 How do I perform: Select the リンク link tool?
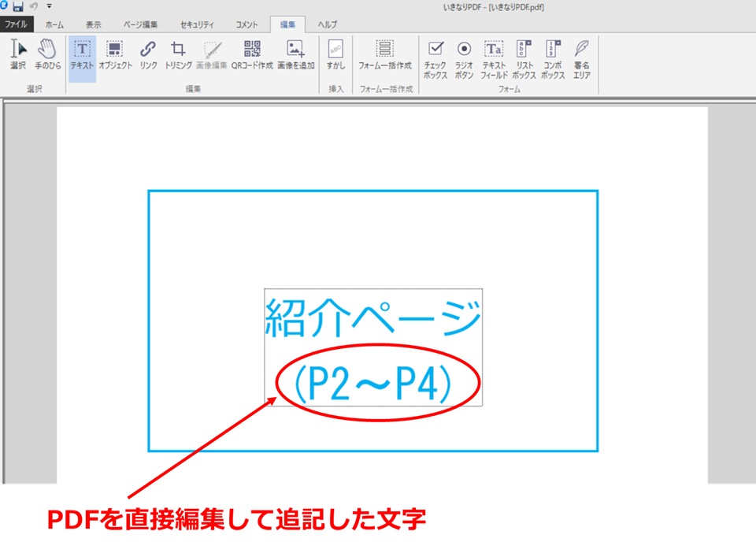148,56
